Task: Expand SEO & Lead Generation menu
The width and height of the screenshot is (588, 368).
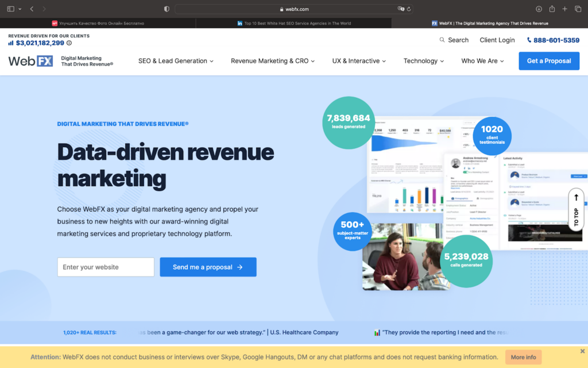Action: tap(176, 61)
